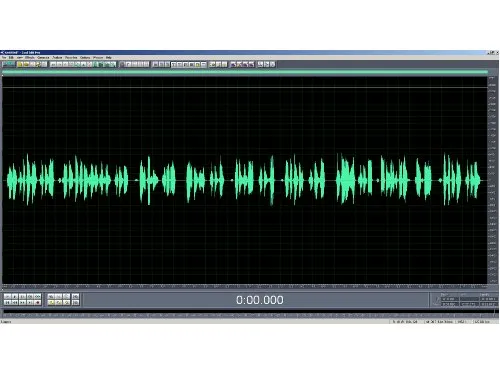500x375 pixels.
Task: Click the green display range bar above waveform
Action: tap(245, 72)
